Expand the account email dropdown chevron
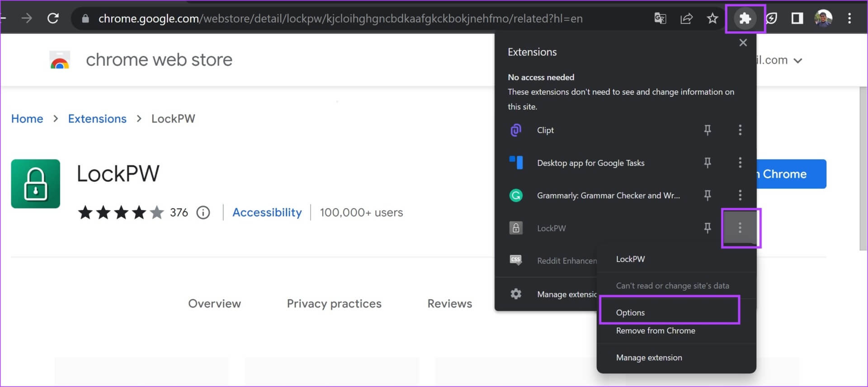 pyautogui.click(x=798, y=61)
